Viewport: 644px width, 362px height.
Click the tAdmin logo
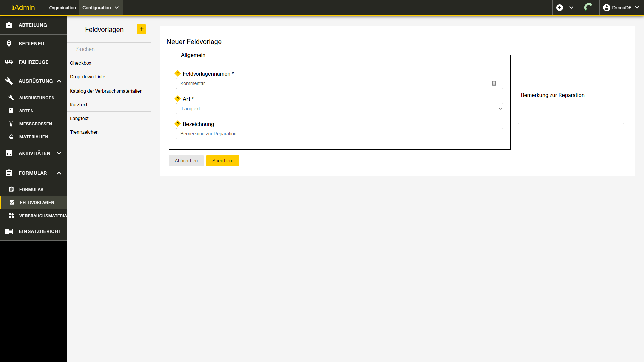tap(23, 8)
